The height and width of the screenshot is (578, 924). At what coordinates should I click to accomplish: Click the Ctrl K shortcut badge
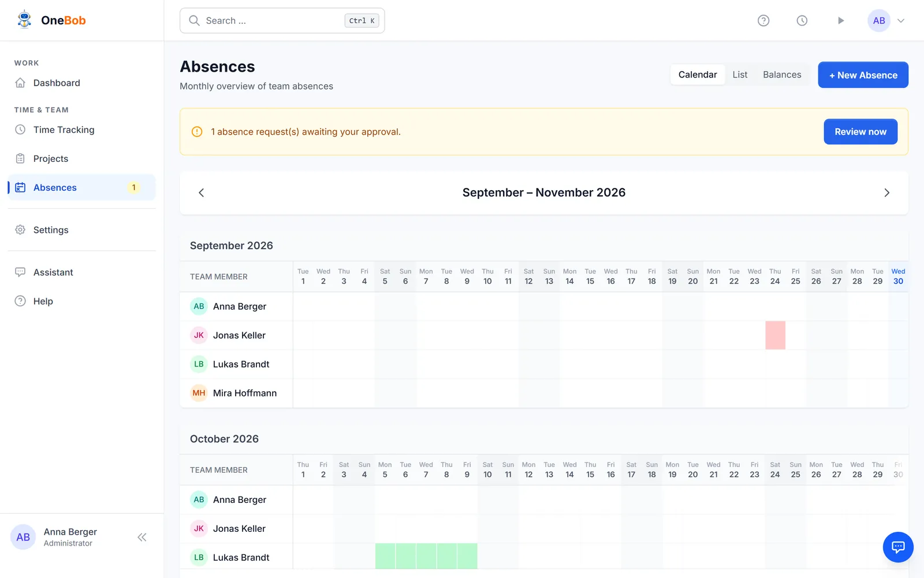[x=362, y=20]
